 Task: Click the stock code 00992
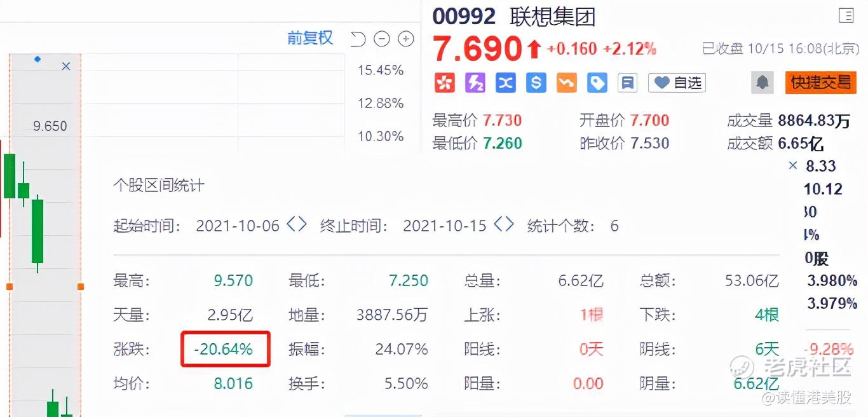click(464, 17)
